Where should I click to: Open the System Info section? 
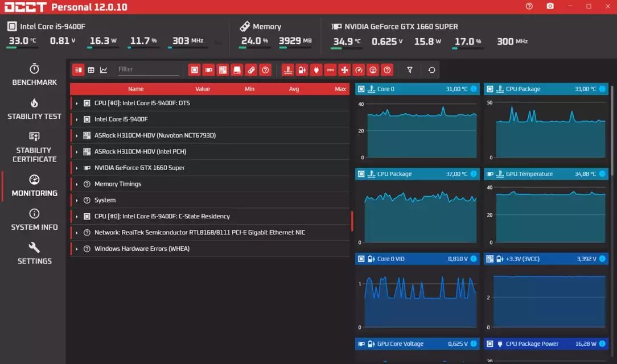[x=34, y=220]
